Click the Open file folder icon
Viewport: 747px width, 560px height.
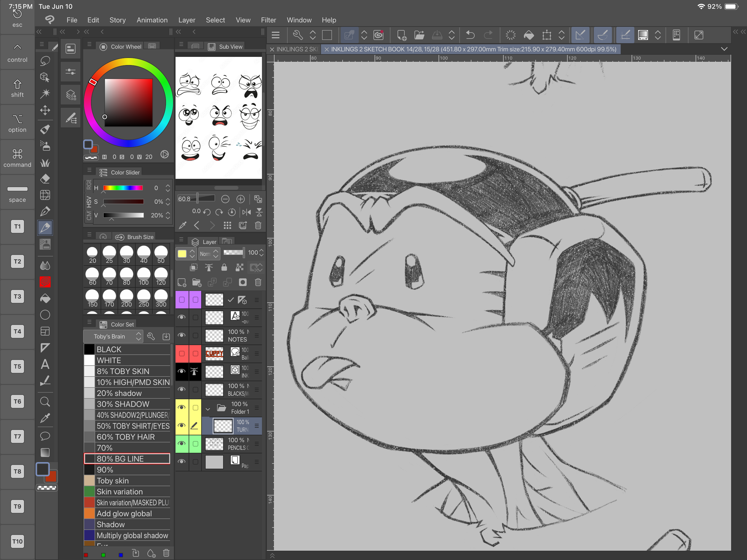pyautogui.click(x=419, y=35)
